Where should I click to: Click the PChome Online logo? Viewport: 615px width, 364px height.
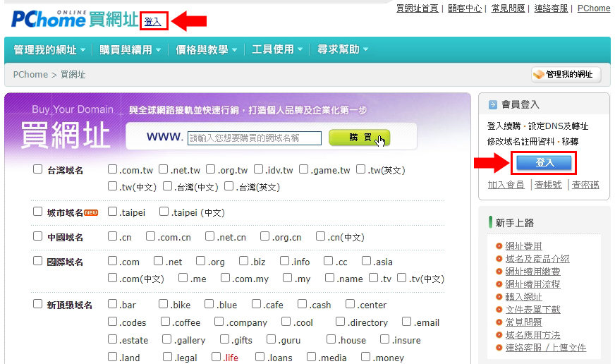click(75, 19)
